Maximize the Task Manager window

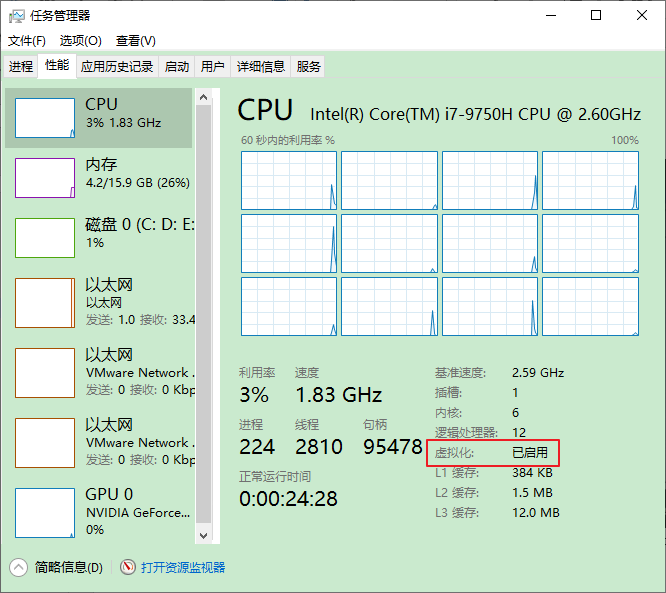click(596, 16)
